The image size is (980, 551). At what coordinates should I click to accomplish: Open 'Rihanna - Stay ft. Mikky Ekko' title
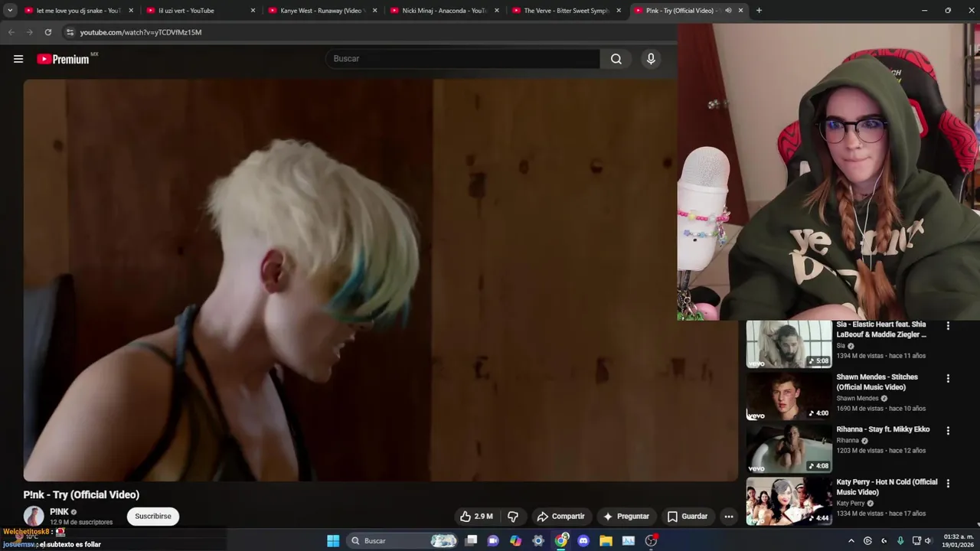(883, 429)
